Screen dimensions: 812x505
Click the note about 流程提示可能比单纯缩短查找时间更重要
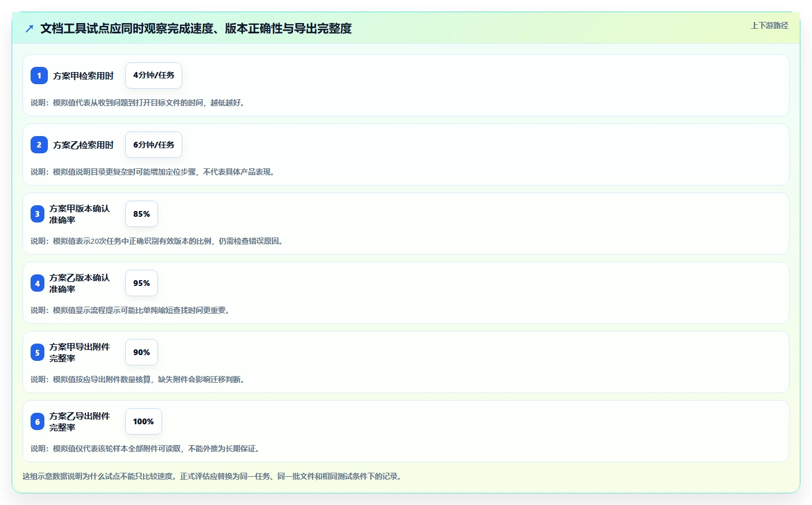(x=131, y=310)
